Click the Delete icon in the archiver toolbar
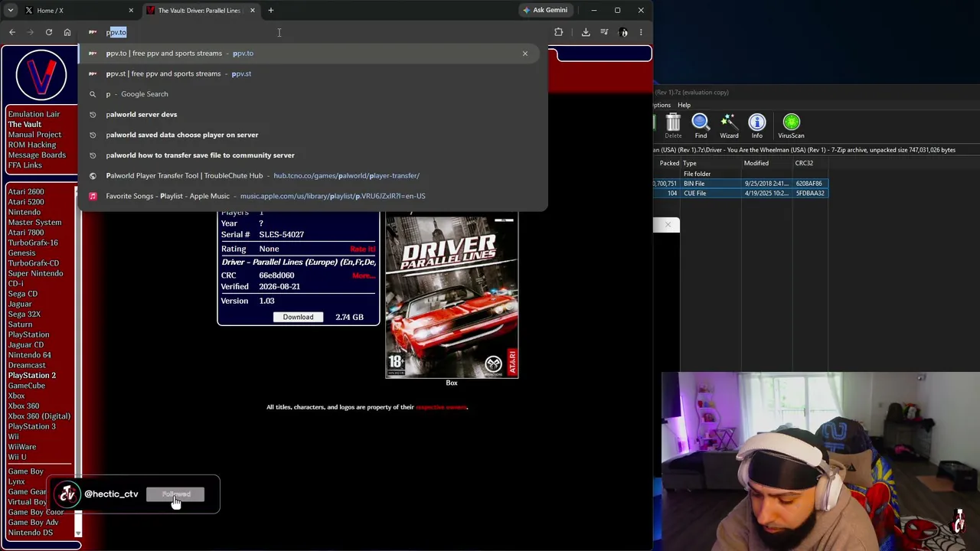This screenshot has width=980, height=551. [673, 126]
